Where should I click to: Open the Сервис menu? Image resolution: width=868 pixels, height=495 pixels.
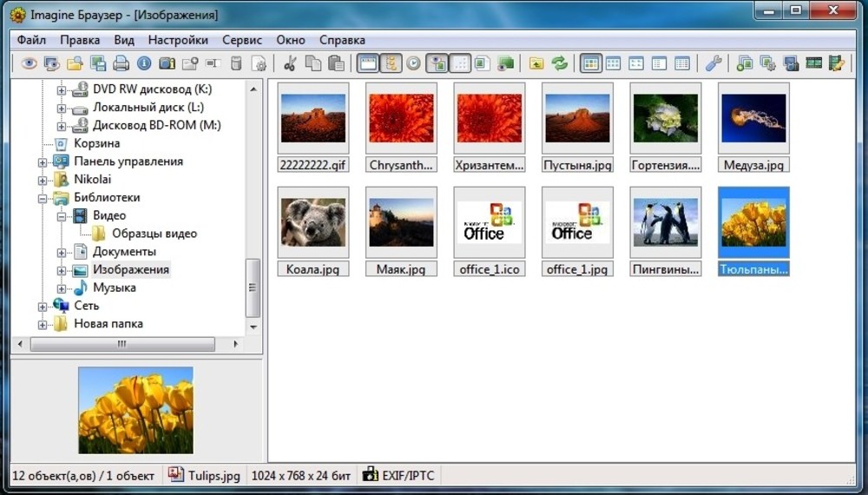pyautogui.click(x=242, y=40)
